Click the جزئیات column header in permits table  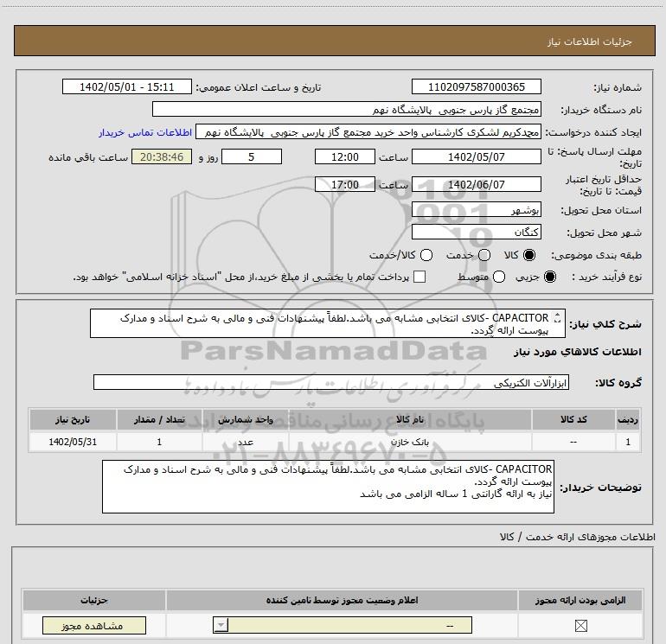click(x=94, y=600)
